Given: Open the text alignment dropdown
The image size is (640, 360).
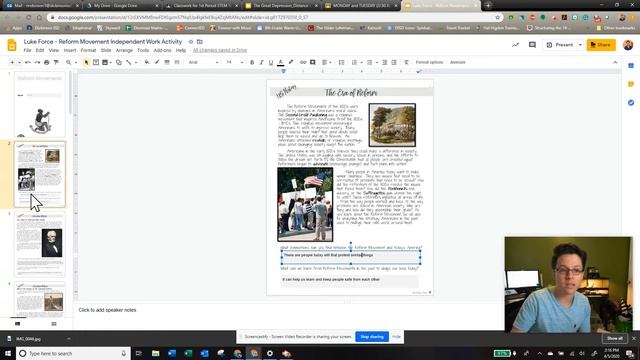Looking at the screenshot, I should (327, 62).
